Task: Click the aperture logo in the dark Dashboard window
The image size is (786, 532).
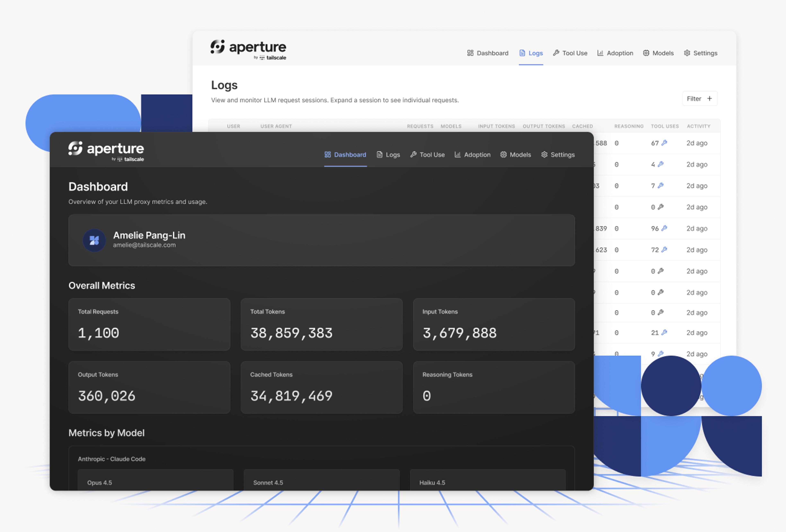Action: point(106,151)
